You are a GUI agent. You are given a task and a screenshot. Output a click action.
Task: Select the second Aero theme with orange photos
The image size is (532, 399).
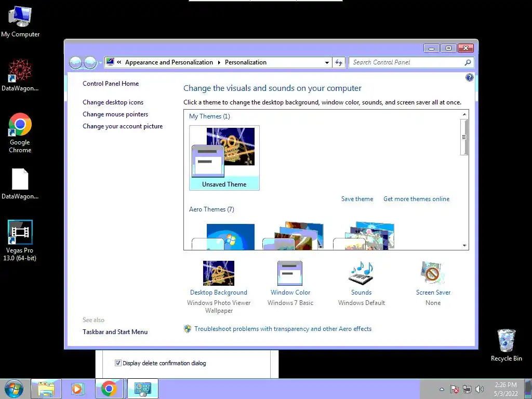tap(294, 236)
